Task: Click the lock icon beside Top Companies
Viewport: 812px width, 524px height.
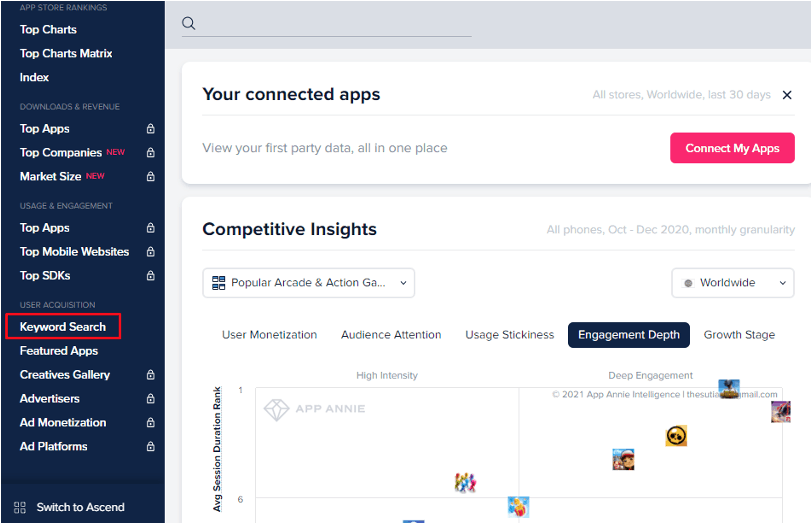Action: pos(151,152)
